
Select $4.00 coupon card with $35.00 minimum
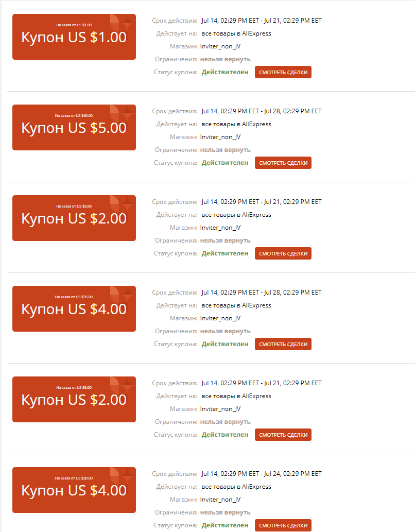pos(74,309)
